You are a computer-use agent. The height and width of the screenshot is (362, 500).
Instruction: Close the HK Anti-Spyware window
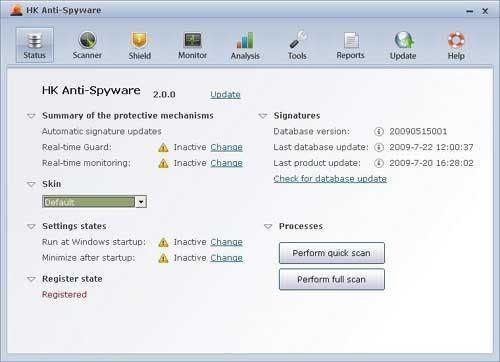coord(485,11)
